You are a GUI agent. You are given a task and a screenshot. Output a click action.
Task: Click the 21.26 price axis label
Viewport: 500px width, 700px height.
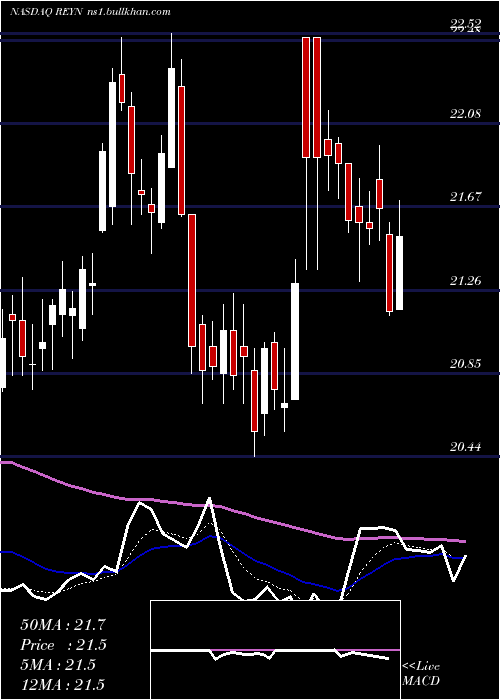[x=465, y=280]
